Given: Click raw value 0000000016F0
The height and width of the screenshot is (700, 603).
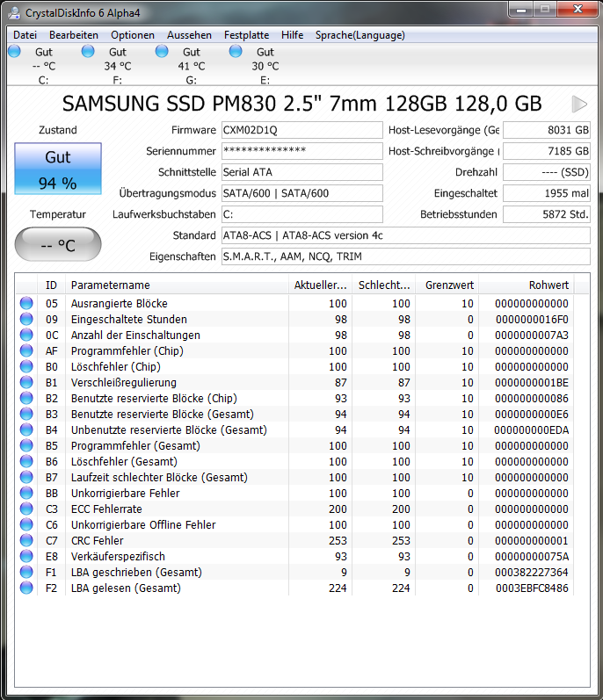Looking at the screenshot, I should pyautogui.click(x=532, y=319).
